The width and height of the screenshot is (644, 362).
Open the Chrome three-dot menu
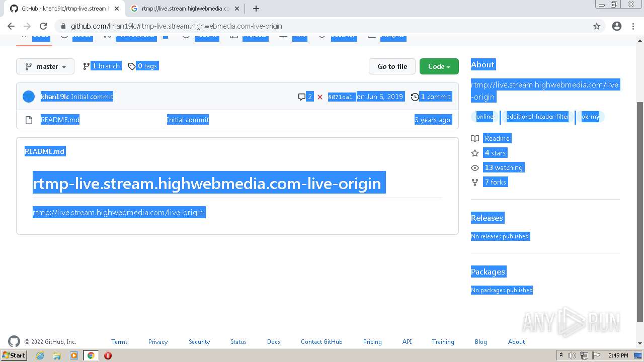click(633, 26)
